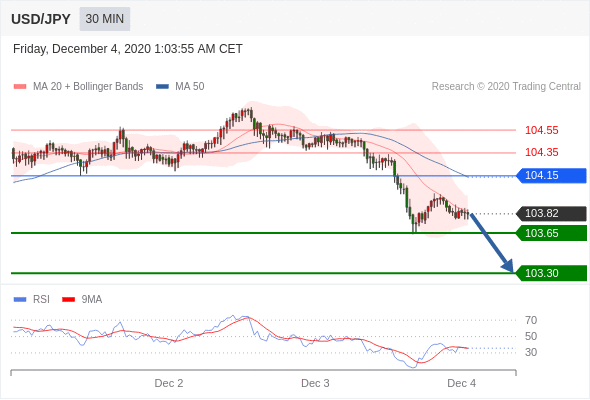Click the RSI 30 axis label
The width and height of the screenshot is (590, 400).
click(x=531, y=353)
